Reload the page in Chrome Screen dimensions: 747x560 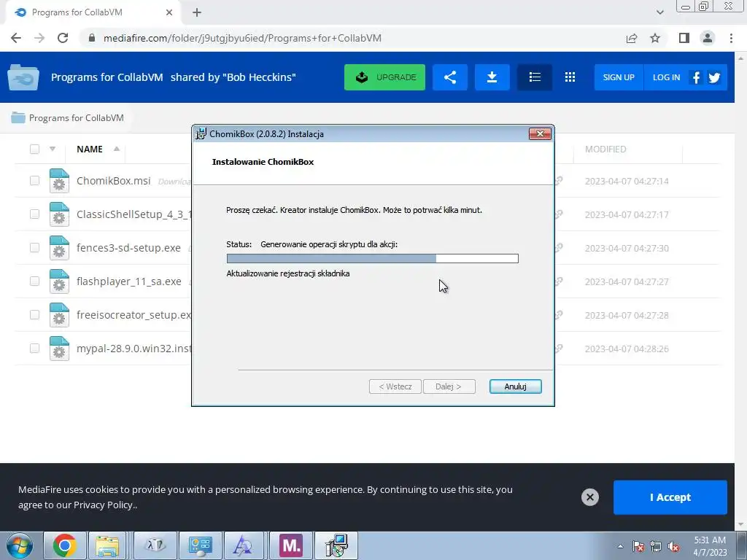(x=63, y=38)
